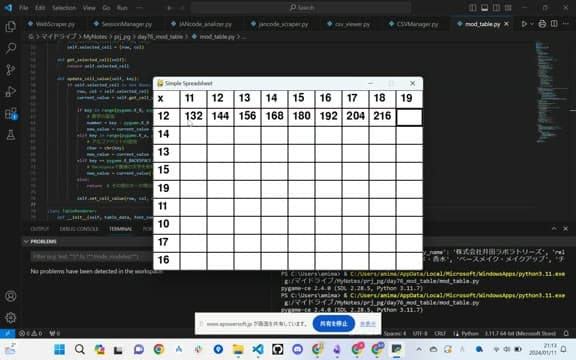Click the blue stop sharing button

coord(334,324)
